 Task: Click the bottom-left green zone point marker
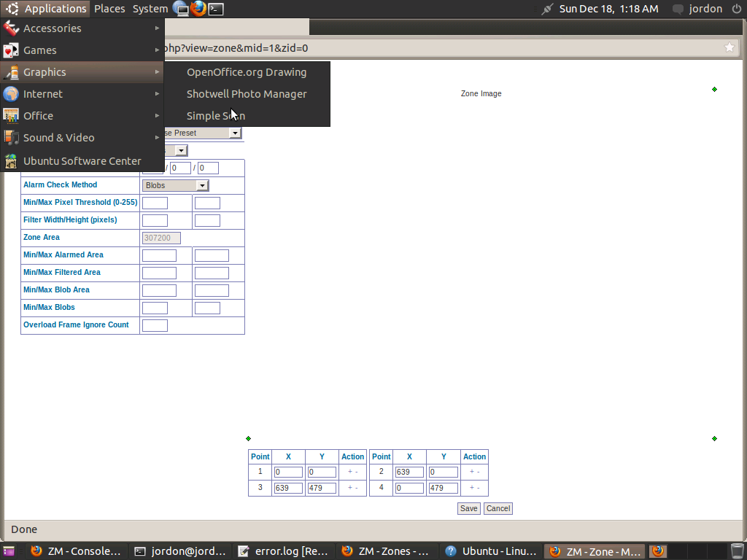(x=248, y=438)
